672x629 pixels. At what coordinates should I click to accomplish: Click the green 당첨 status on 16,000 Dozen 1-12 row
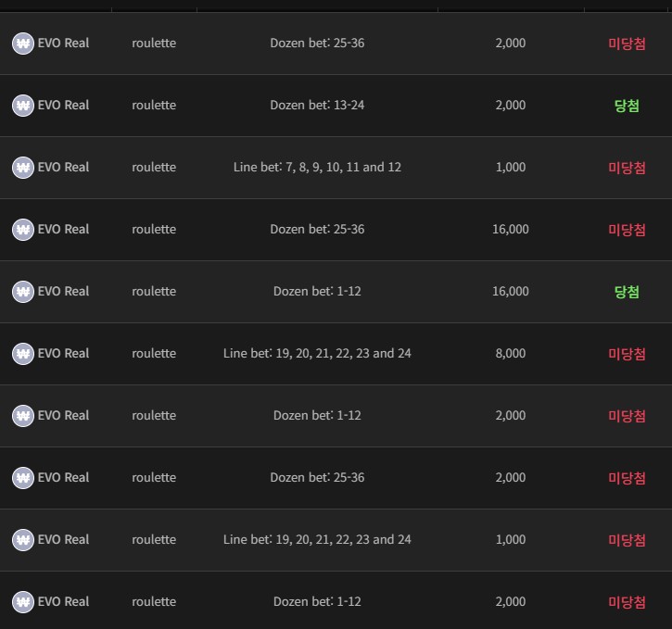click(x=627, y=292)
